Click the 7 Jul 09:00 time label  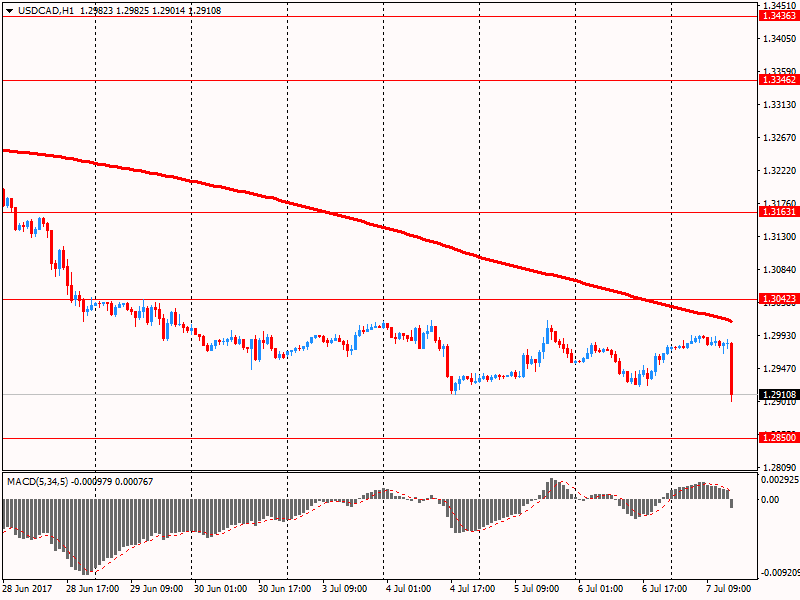(x=729, y=589)
